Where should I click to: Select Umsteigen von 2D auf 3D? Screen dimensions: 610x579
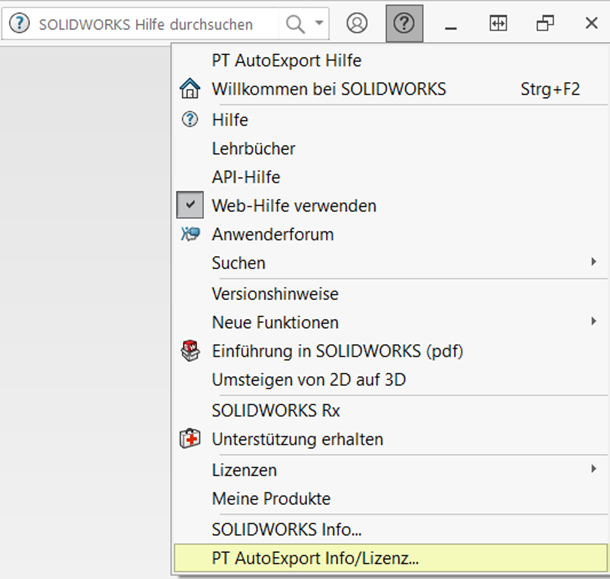point(391,380)
